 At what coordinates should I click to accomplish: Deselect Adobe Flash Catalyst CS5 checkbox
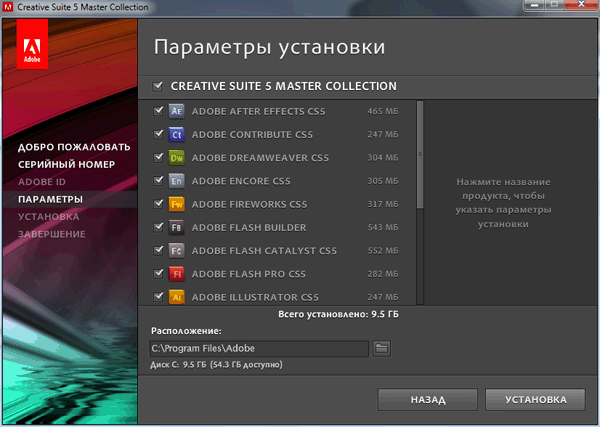pos(158,250)
